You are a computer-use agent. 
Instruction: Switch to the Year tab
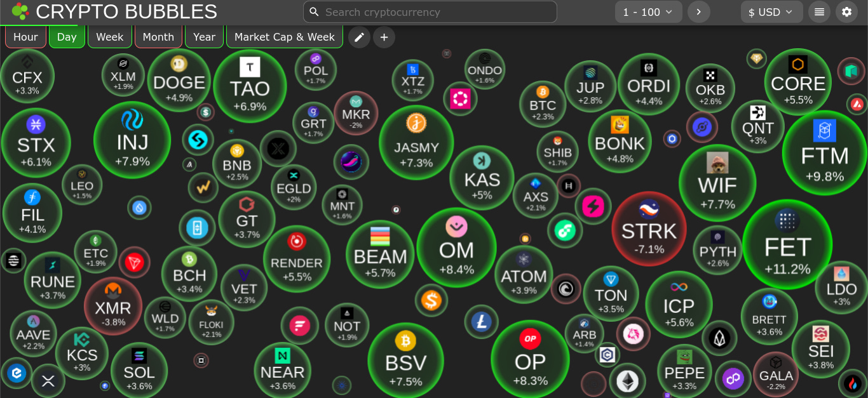click(204, 37)
